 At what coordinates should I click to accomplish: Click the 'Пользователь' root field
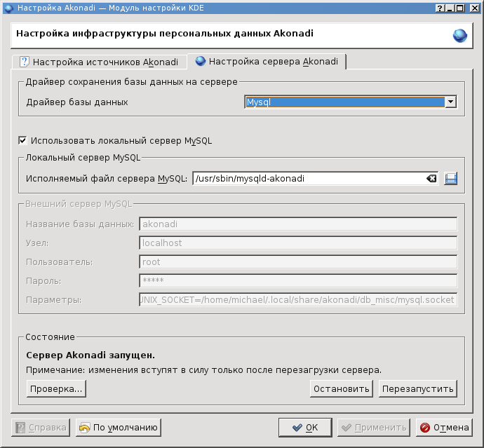coord(298,262)
